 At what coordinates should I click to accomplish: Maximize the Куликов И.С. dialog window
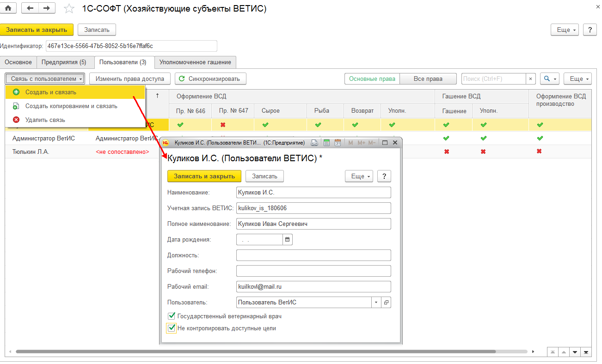[x=385, y=143]
